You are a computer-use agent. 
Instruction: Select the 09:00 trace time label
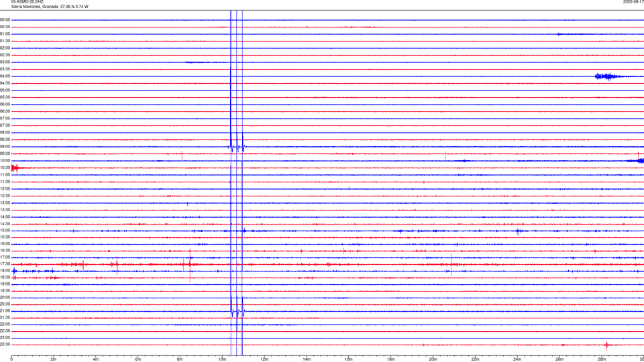pyautogui.click(x=5, y=147)
